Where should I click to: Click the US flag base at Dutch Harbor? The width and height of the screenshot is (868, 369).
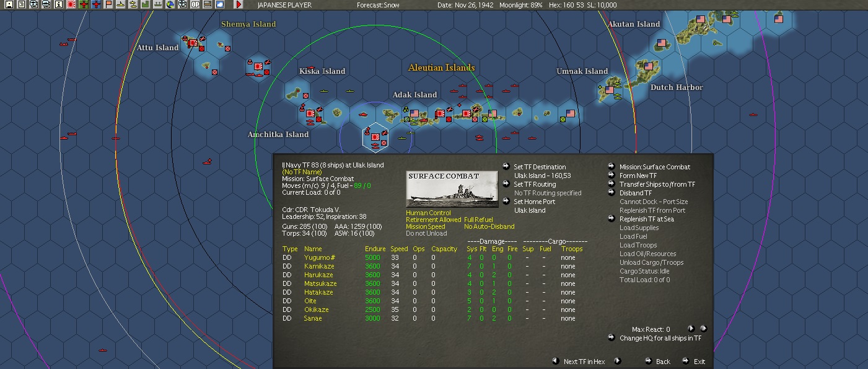(649, 66)
